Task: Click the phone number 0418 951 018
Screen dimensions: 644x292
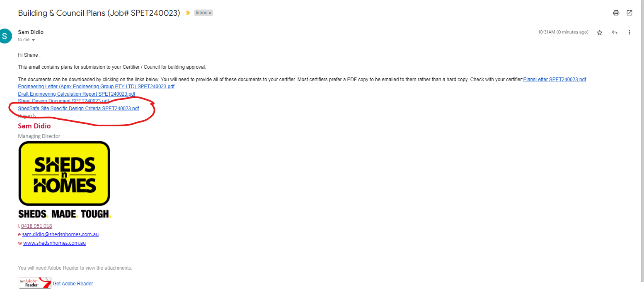Action: coord(36,226)
